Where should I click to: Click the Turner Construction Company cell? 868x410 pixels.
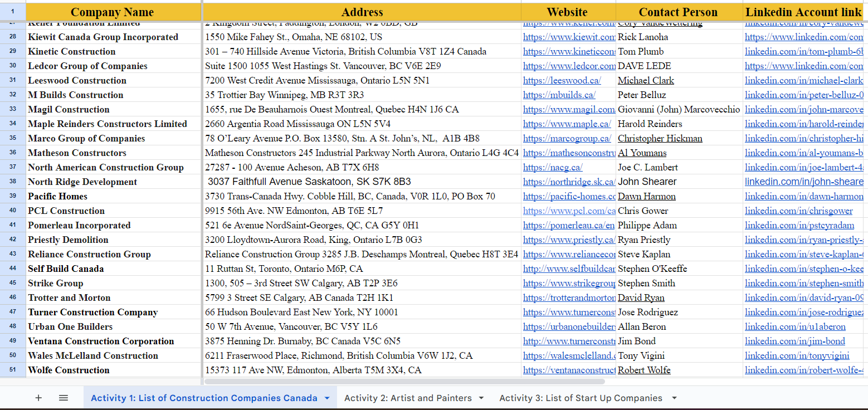113,313
